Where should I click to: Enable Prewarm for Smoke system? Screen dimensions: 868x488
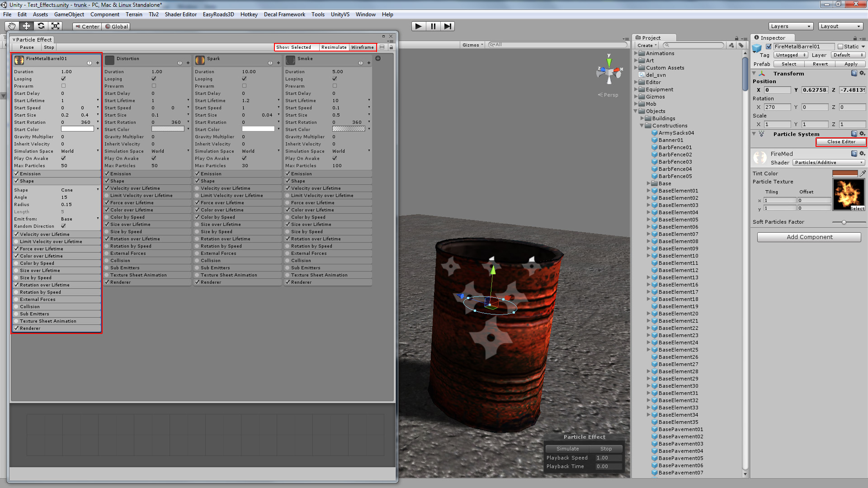point(335,86)
